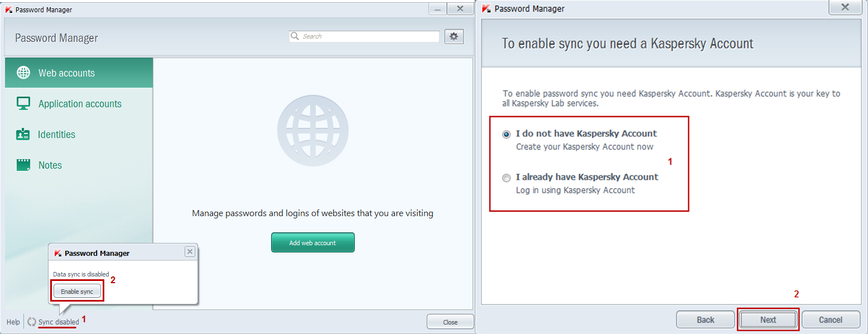Click Kaspersky logo in main window title bar
The height and width of the screenshot is (334, 868).
point(9,9)
